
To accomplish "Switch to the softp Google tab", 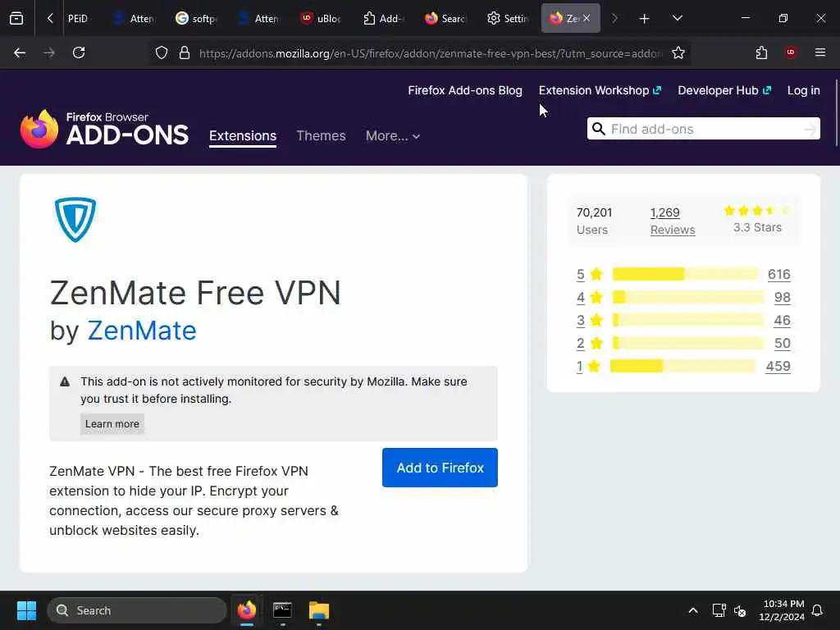I will (x=196, y=18).
